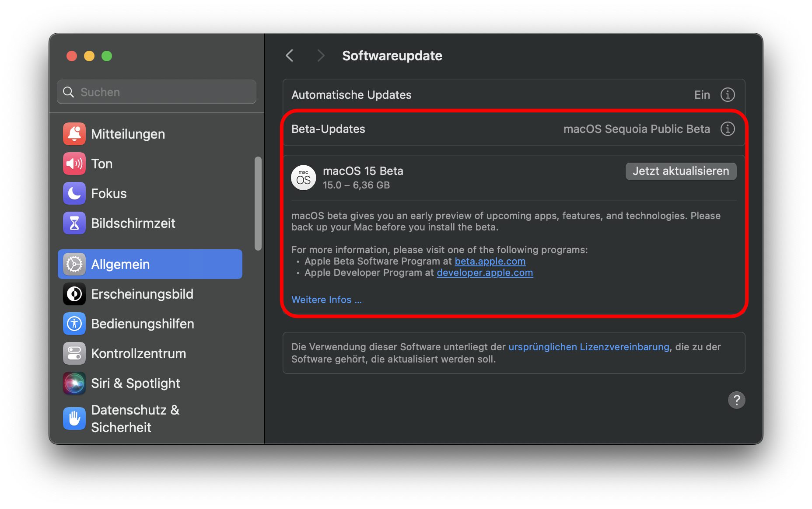Open Beta-Updates info button
The image size is (812, 509).
(x=727, y=129)
